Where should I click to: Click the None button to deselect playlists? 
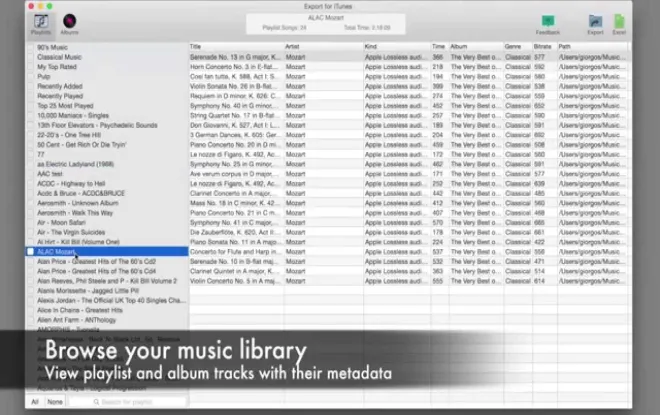(x=55, y=402)
